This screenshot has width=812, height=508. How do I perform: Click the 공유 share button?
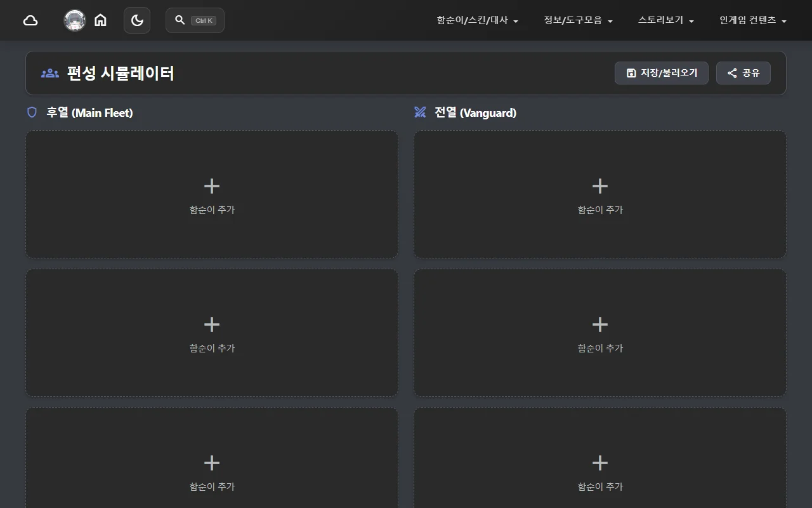point(743,73)
